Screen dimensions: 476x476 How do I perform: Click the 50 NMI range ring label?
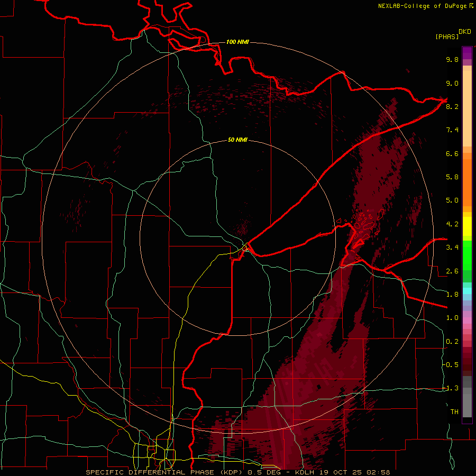237,140
